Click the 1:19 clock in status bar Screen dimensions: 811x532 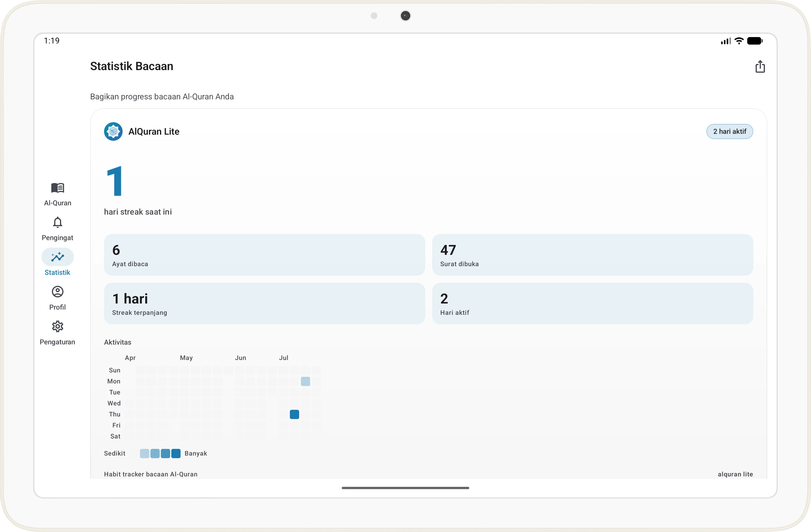[x=52, y=41]
